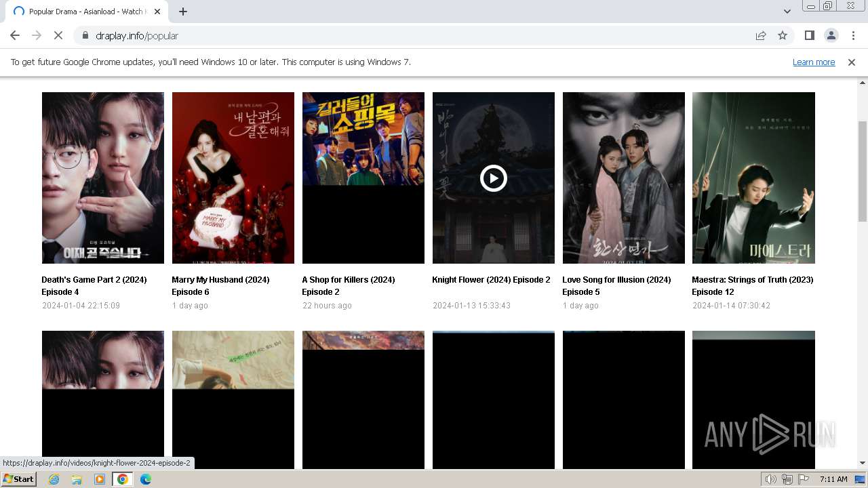
Task: Bookmark this tab with star icon
Action: (783, 35)
